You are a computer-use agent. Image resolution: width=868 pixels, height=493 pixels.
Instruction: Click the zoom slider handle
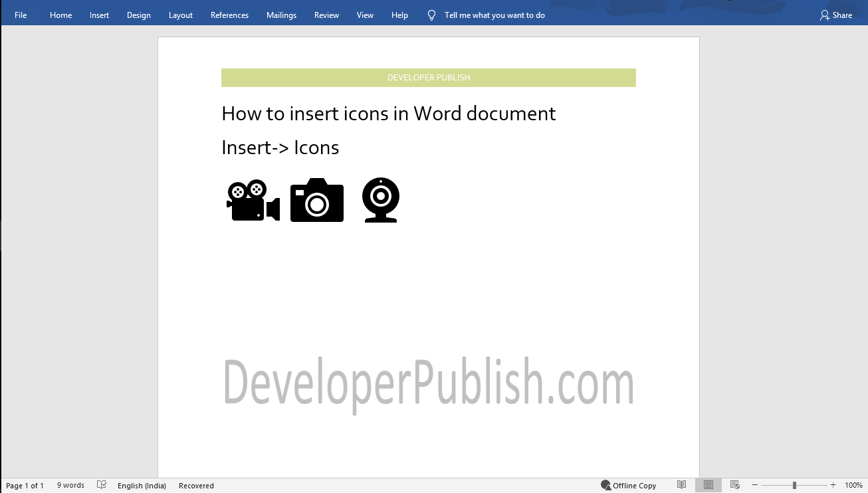point(794,485)
